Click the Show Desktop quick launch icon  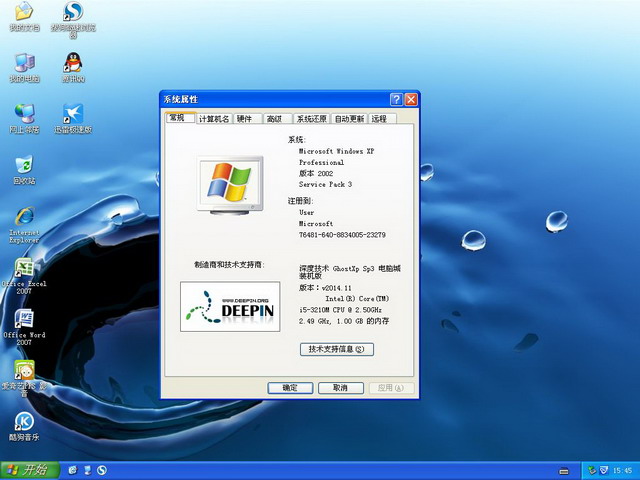[87, 470]
